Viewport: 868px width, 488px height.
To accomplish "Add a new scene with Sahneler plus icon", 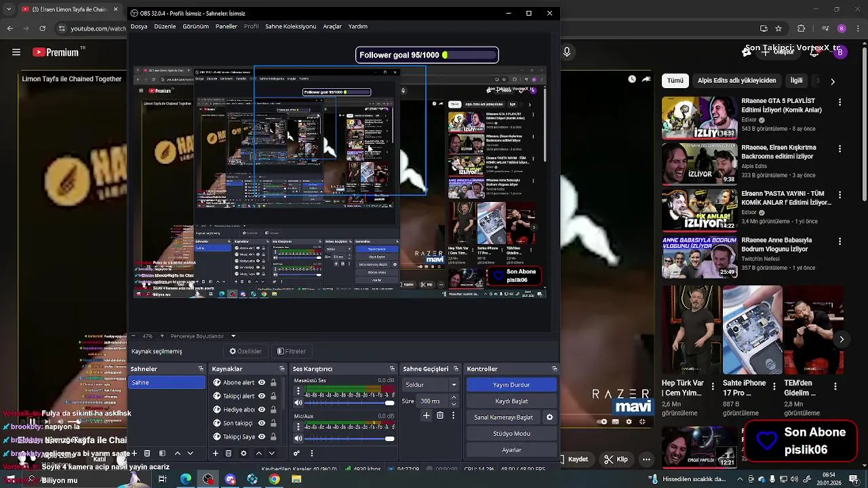I will (x=134, y=453).
